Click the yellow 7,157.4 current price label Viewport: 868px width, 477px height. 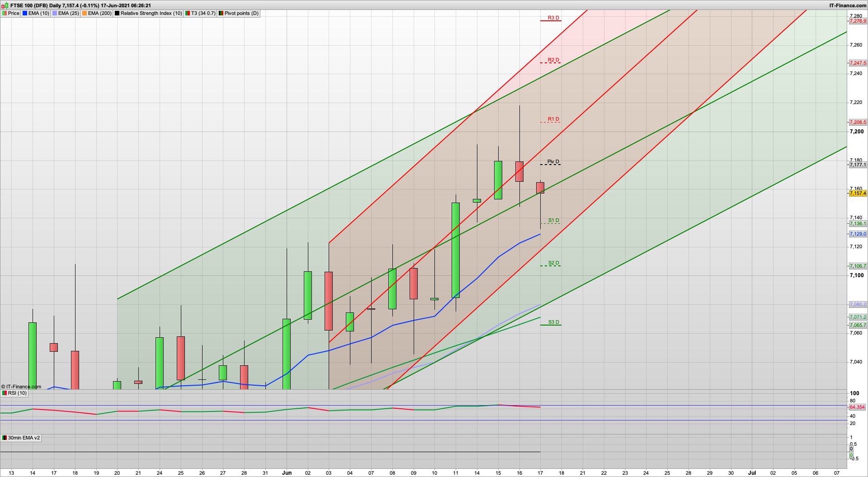(x=857, y=193)
